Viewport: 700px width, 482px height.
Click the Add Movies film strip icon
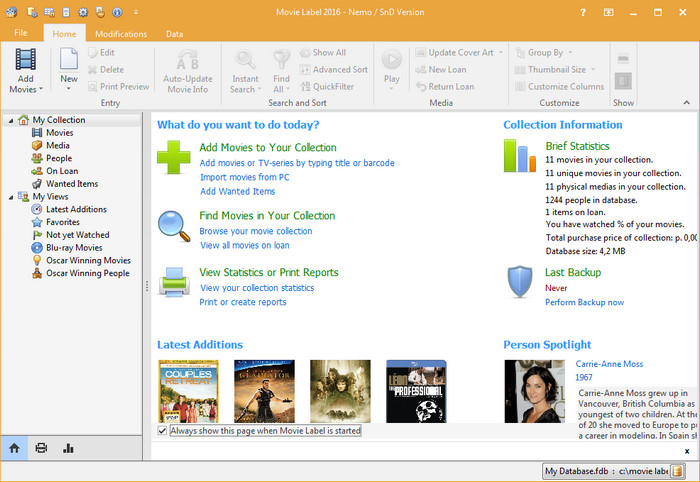point(25,59)
